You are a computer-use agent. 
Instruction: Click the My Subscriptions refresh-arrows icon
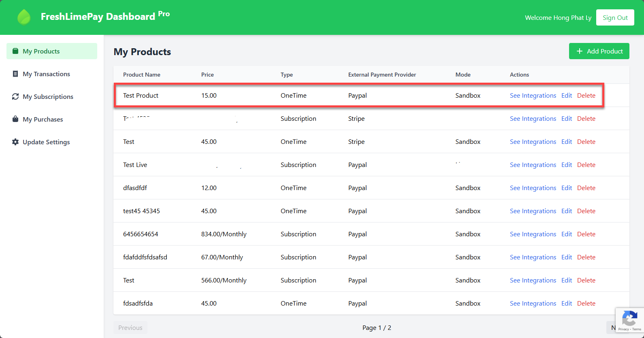point(15,96)
